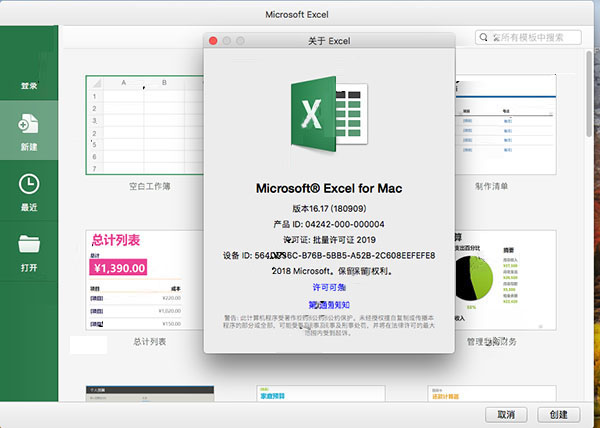Select the dark-header template at bottom left
The height and width of the screenshot is (428, 600).
(x=150, y=393)
